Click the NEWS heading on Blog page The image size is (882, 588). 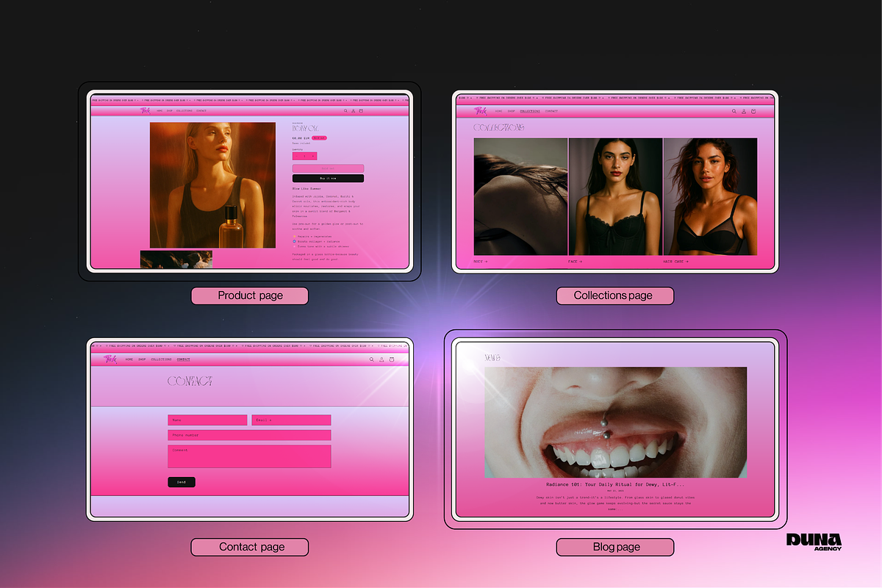(492, 359)
